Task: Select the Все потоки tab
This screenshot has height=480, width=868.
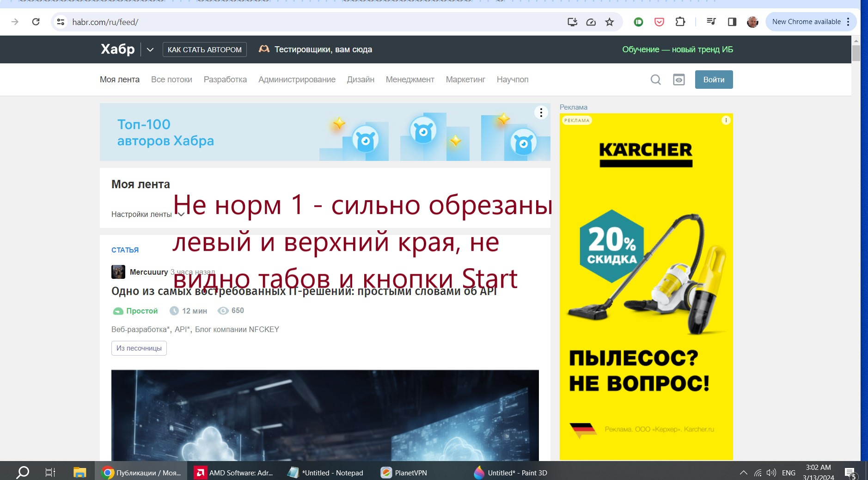Action: click(x=171, y=80)
